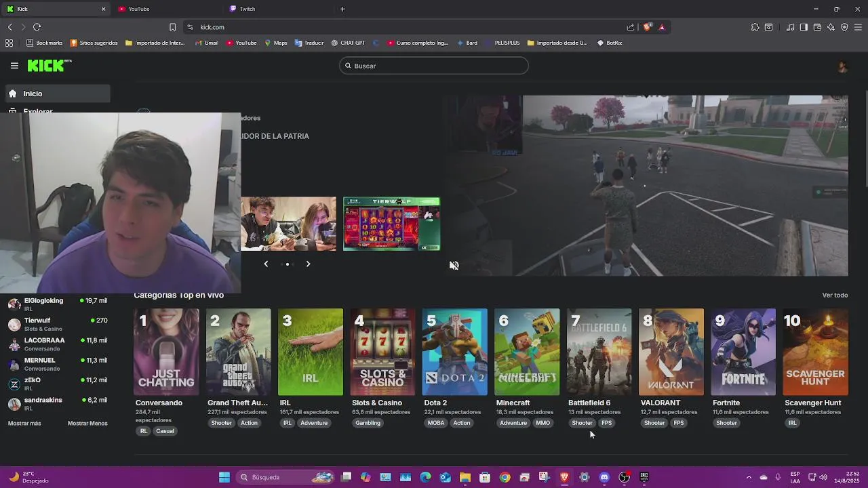This screenshot has height=488, width=868.
Task: Click the FPS tag under Battlefield 6
Action: point(606,423)
